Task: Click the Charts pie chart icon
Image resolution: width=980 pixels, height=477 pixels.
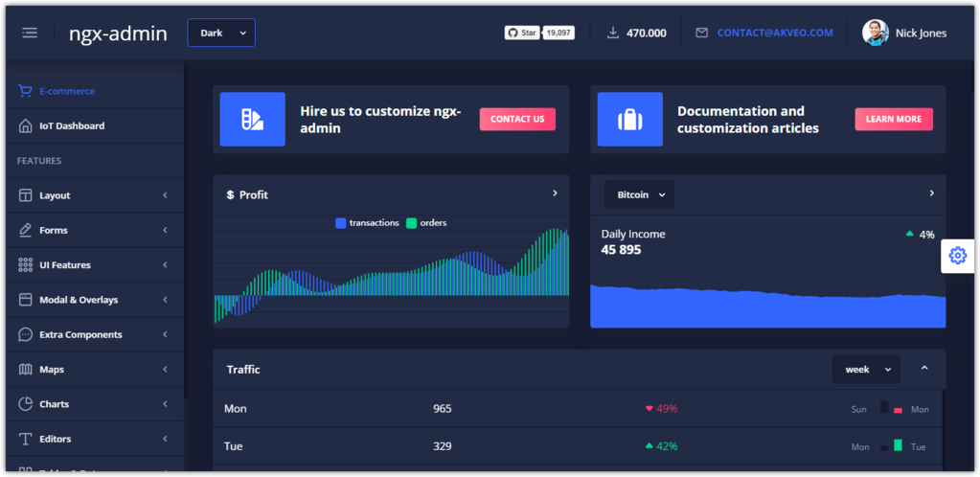Action: pyautogui.click(x=26, y=404)
